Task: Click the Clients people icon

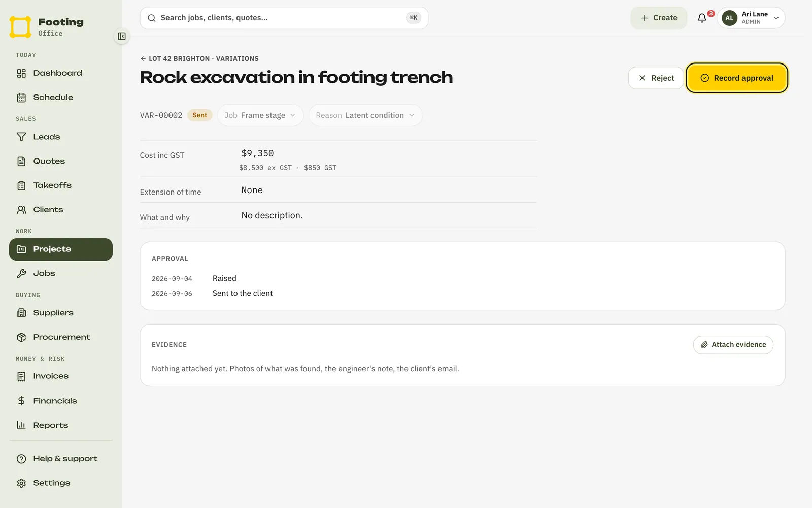Action: [x=21, y=210]
